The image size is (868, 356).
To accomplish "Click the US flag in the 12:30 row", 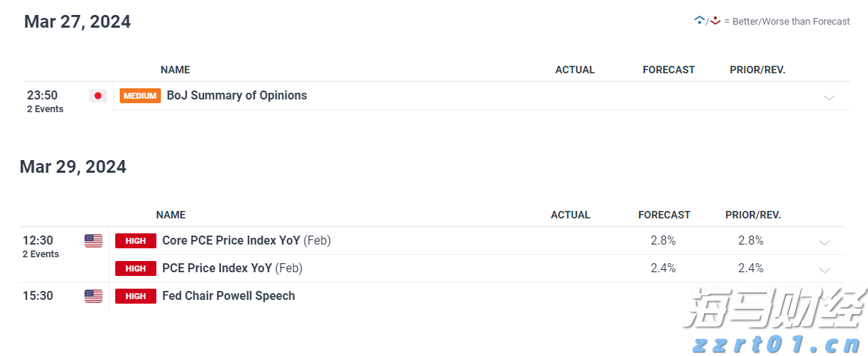I will click(x=94, y=241).
